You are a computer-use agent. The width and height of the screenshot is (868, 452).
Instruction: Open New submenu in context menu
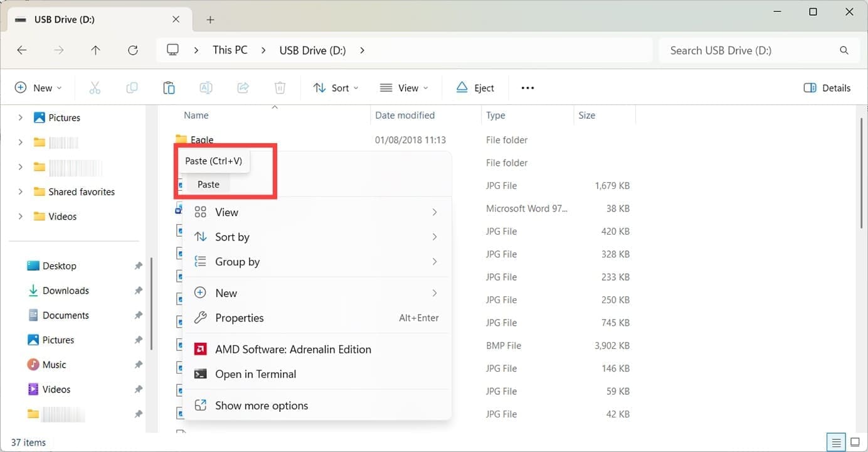click(317, 293)
